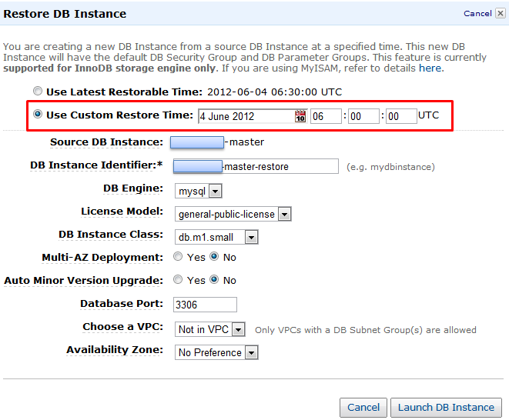This screenshot has width=509, height=420.
Task: Click the 'Only VPCs with a DB Subnet Group(s)' note
Action: [x=366, y=330]
